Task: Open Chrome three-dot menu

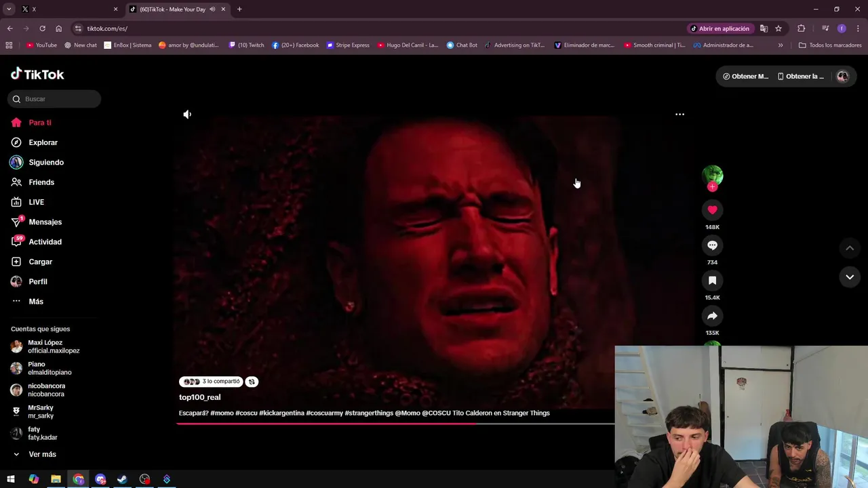Action: (856, 28)
